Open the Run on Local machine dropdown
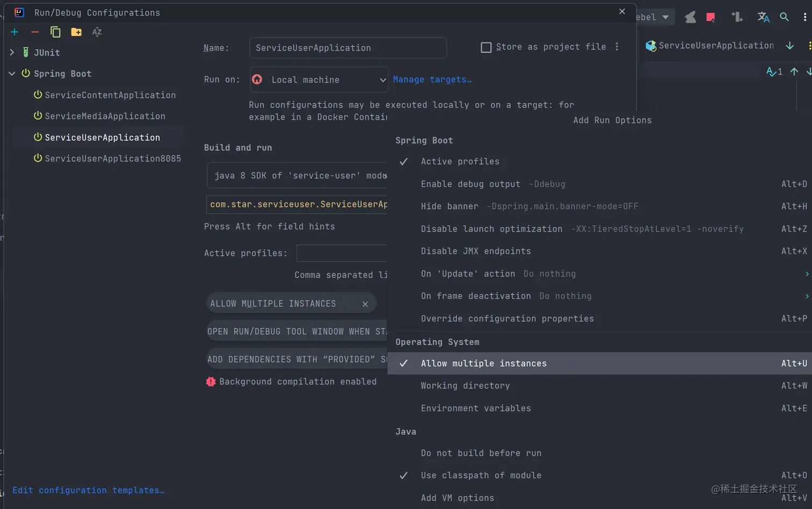The height and width of the screenshot is (509, 812). 319,79
